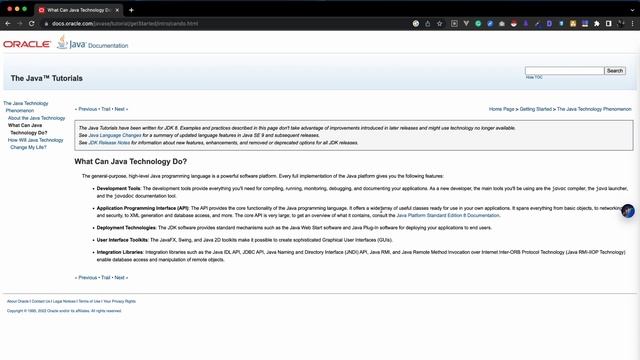Click the bottom Next navigation link
The image size is (640, 360).
coord(119,278)
